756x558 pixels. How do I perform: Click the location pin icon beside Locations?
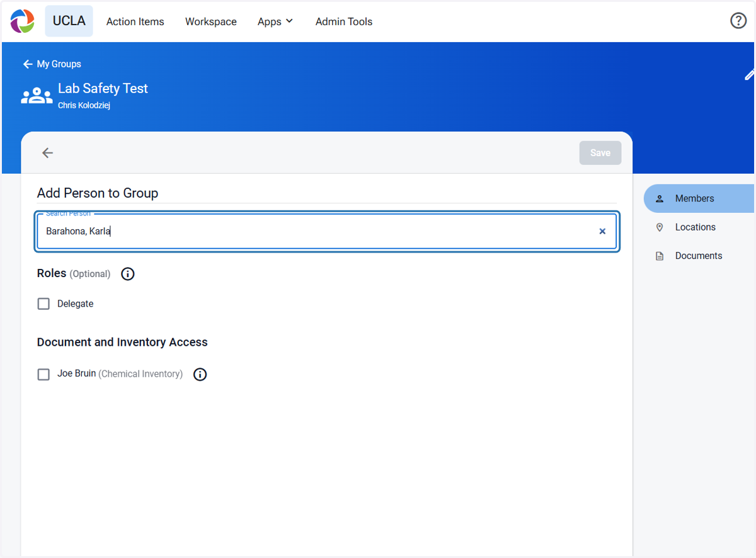click(660, 227)
